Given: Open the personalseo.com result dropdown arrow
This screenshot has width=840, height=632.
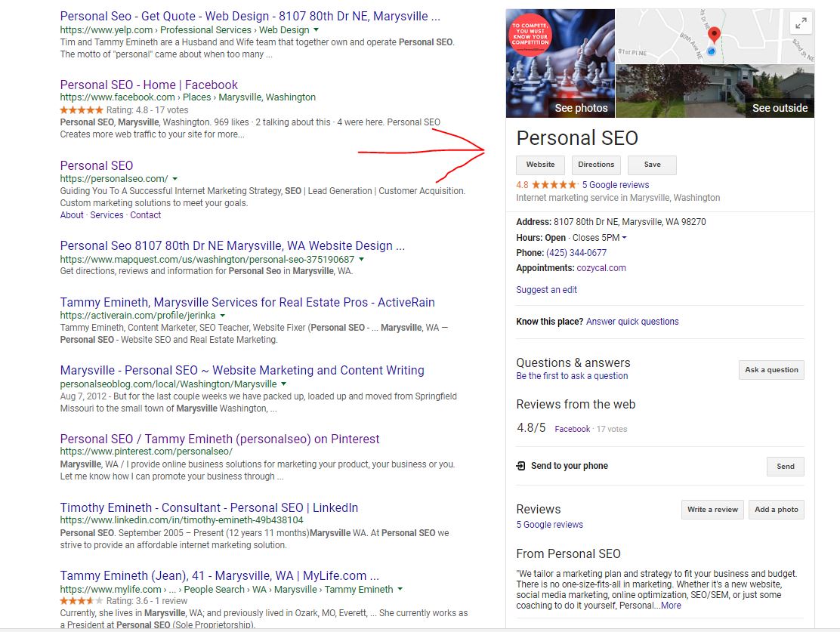Looking at the screenshot, I should click(x=174, y=179).
